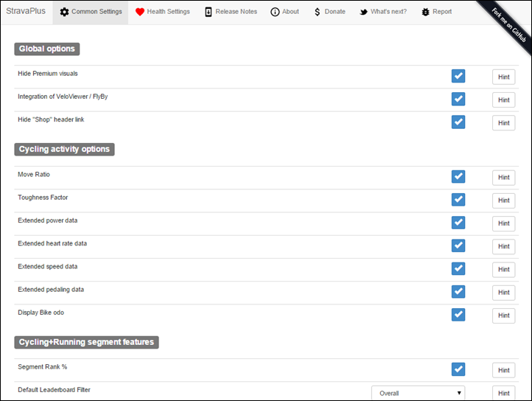532x401 pixels.
Task: Click the red heart Health icon
Action: [x=140, y=12]
